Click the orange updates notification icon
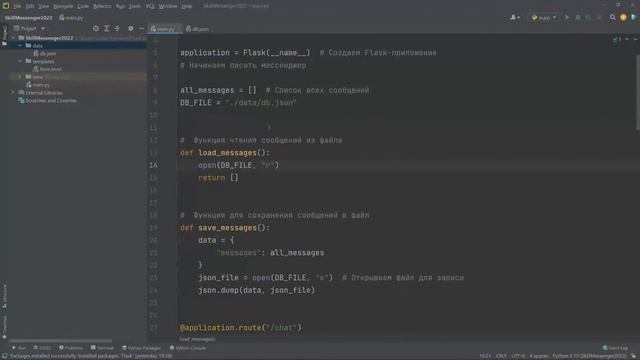 coord(623,18)
